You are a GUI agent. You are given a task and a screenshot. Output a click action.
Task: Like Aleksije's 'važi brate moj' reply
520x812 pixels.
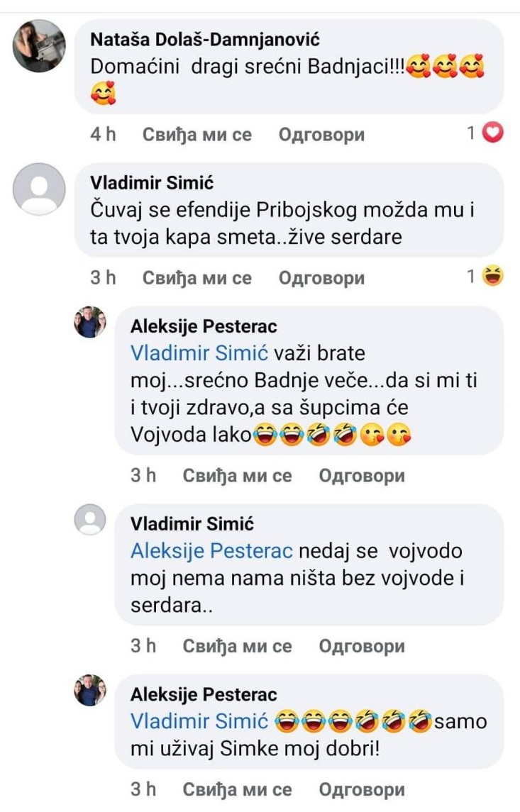pos(237,475)
